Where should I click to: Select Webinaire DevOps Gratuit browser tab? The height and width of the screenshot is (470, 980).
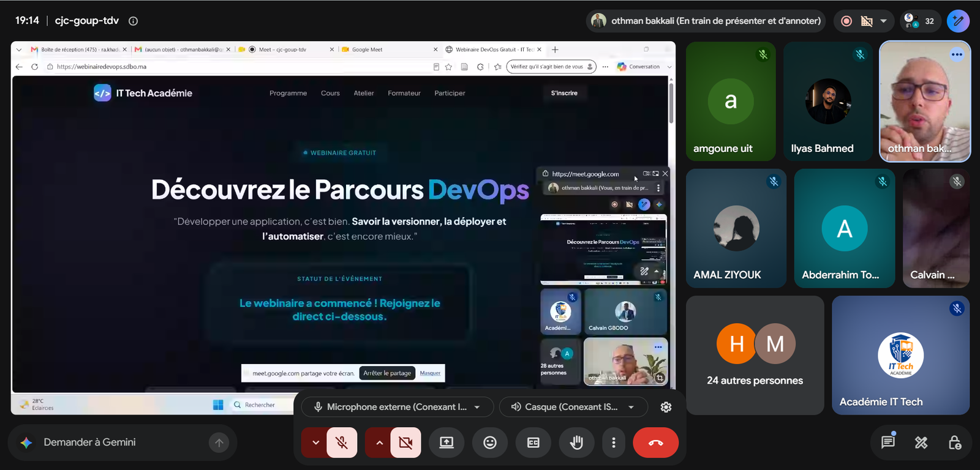click(x=494, y=50)
